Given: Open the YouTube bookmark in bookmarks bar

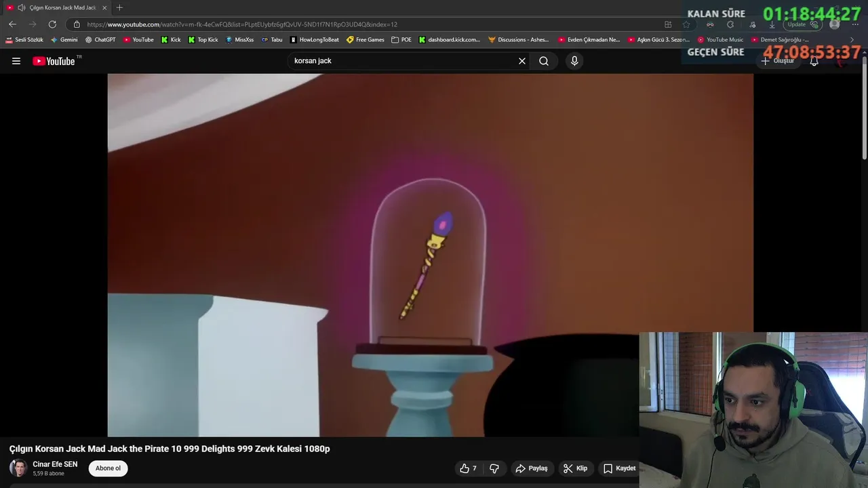Looking at the screenshot, I should click(x=138, y=40).
